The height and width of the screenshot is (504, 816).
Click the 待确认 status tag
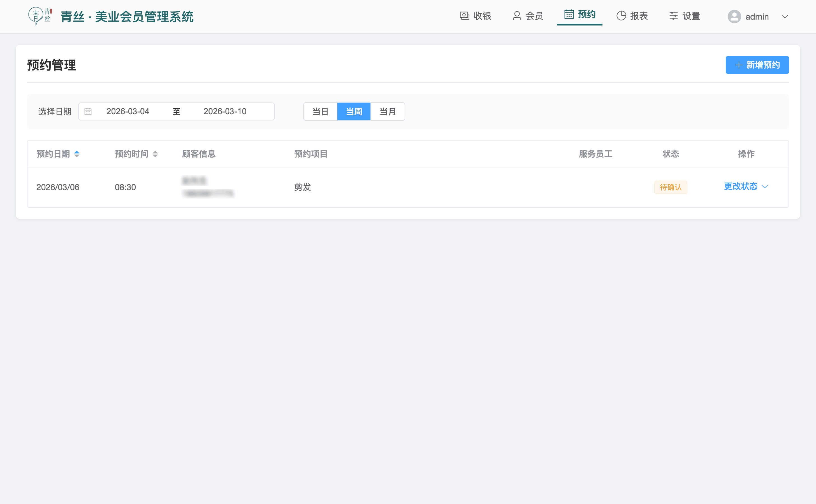coord(671,187)
